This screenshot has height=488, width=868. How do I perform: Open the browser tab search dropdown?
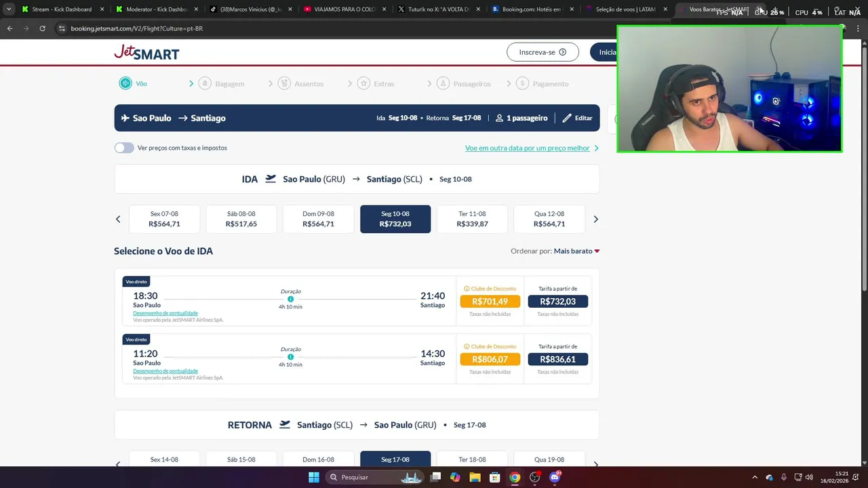[x=9, y=9]
